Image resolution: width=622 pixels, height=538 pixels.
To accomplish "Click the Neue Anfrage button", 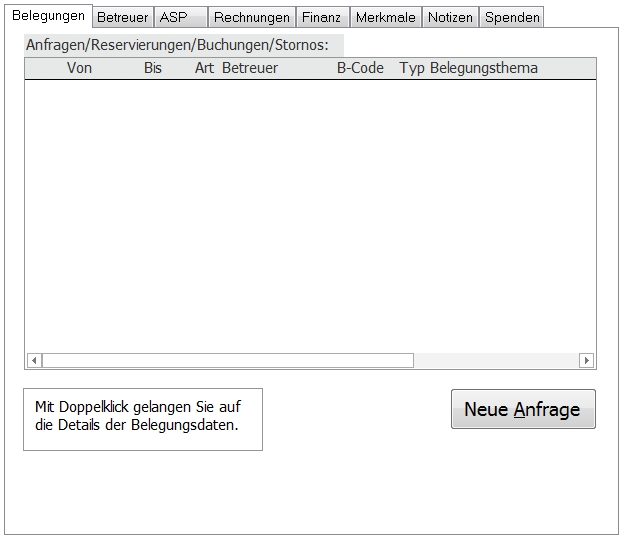I will (x=523, y=409).
